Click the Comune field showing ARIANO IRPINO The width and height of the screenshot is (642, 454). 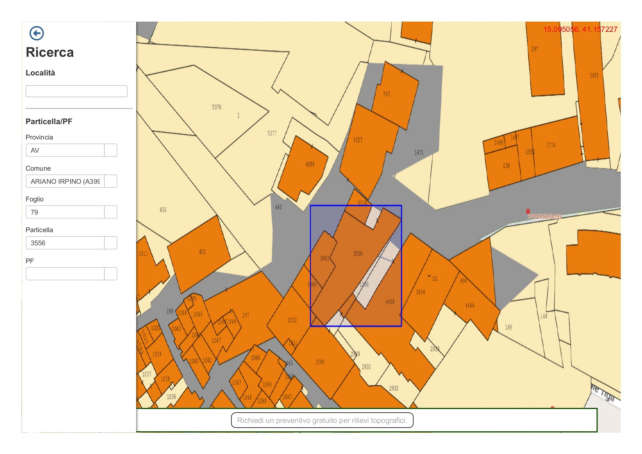click(x=65, y=182)
